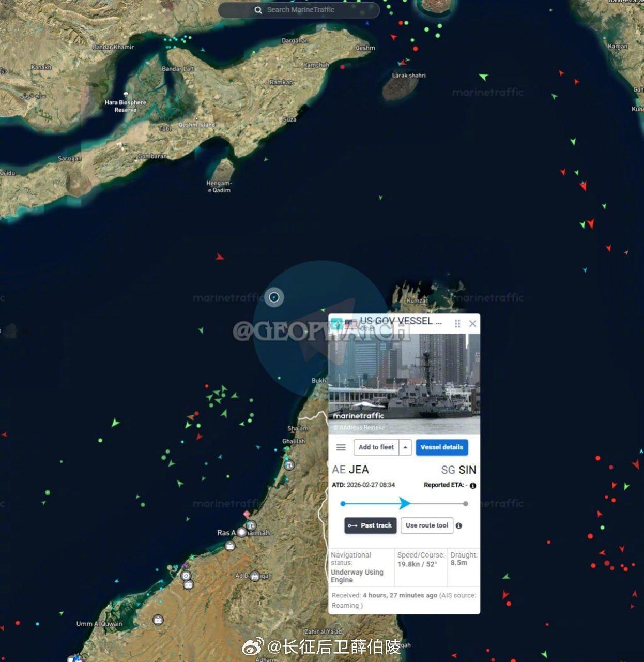Click the blue voyage progress arrow

(x=405, y=503)
